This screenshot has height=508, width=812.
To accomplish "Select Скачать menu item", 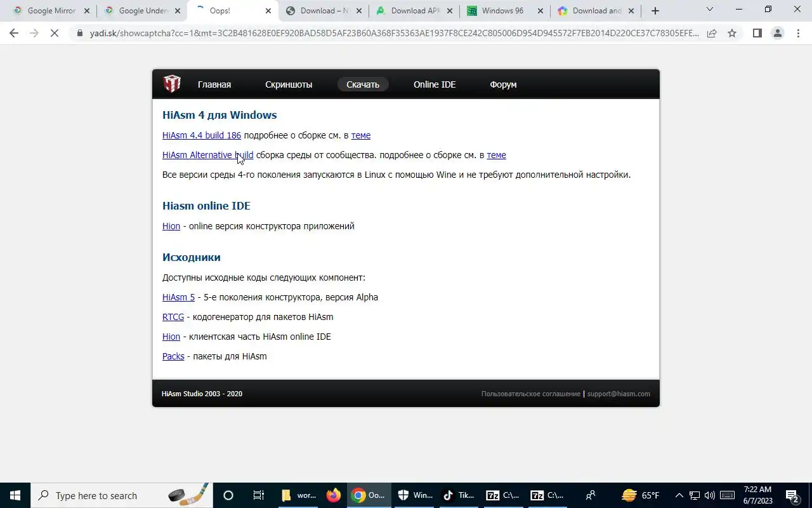I will (x=363, y=84).
